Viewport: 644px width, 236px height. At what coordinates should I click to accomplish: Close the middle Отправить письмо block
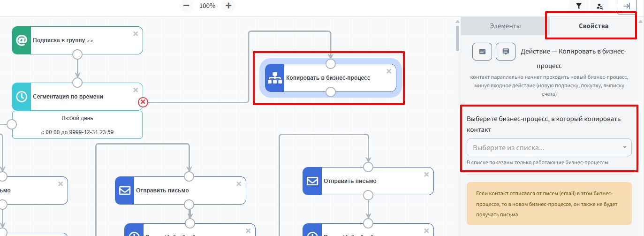[239, 184]
